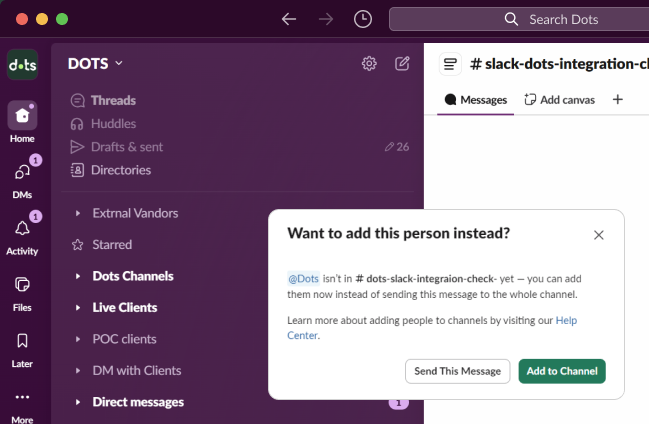Open the history clock icon
Image resolution: width=649 pixels, height=424 pixels.
[x=362, y=19]
